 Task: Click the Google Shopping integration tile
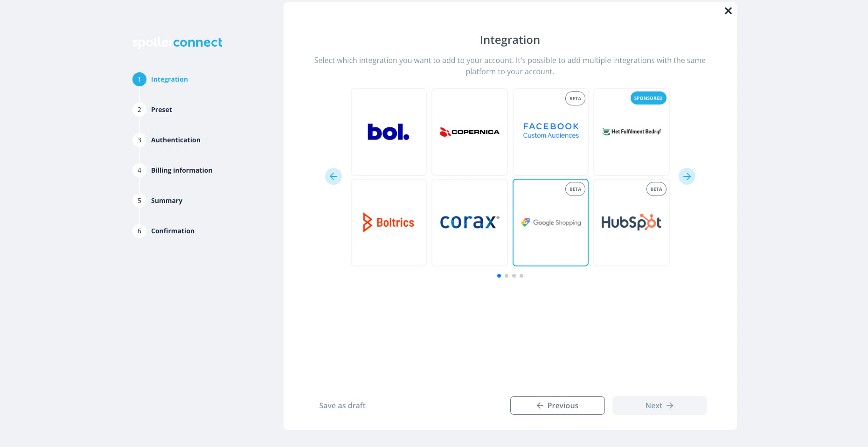click(550, 223)
